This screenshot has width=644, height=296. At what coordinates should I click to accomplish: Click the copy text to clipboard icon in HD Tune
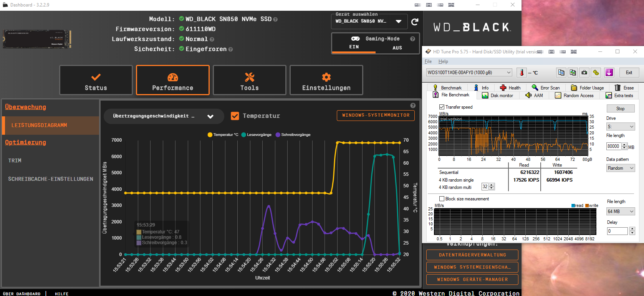[561, 73]
